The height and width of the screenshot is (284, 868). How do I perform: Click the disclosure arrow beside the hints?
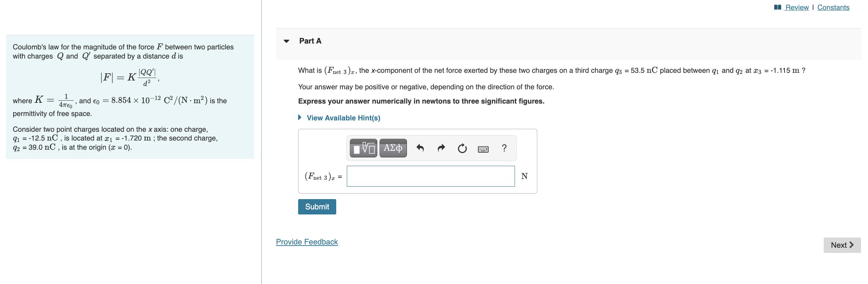point(299,117)
